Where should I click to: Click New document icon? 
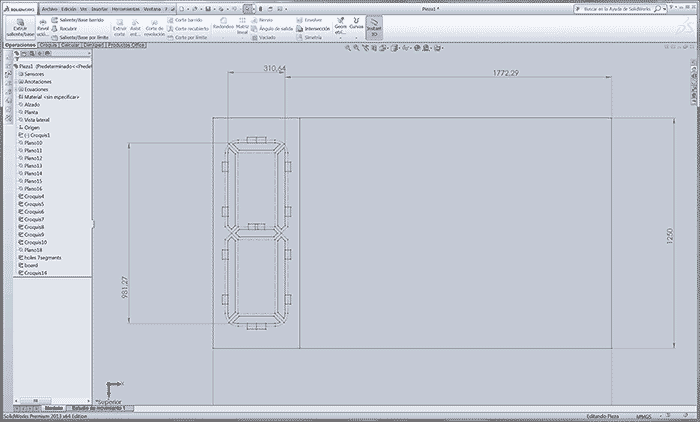tap(181, 9)
